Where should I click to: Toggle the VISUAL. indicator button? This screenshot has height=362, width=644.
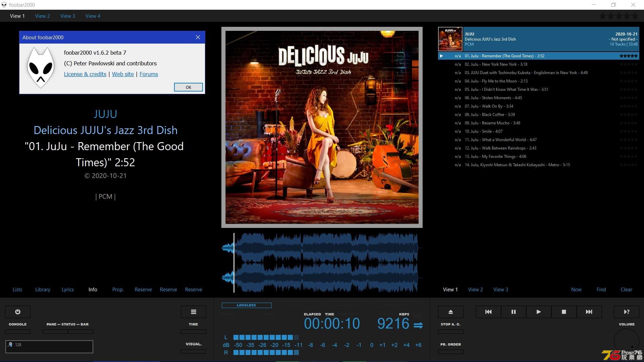pos(194,351)
